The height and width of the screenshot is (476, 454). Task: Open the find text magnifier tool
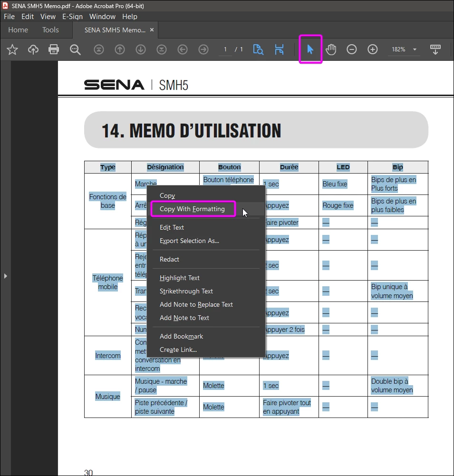75,49
